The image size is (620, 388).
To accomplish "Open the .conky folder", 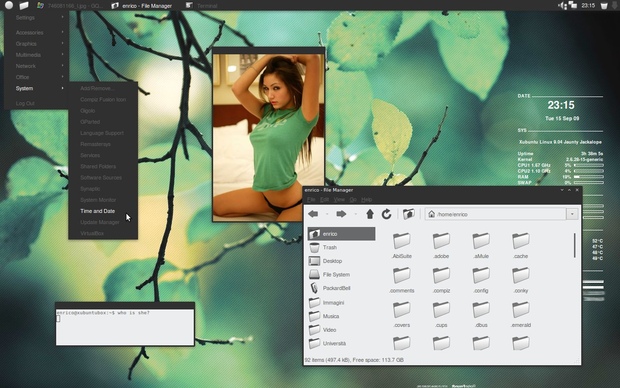I will click(521, 280).
